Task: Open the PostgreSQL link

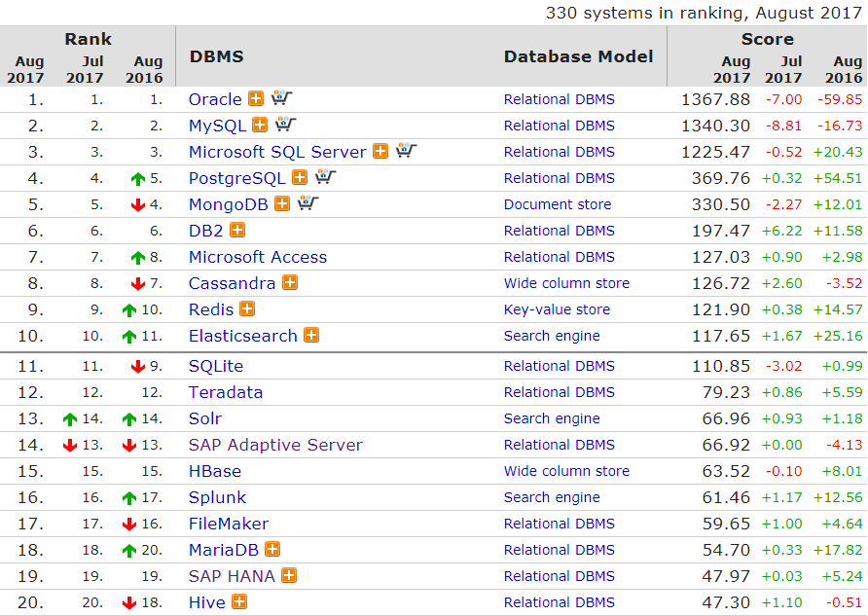Action: [x=237, y=179]
